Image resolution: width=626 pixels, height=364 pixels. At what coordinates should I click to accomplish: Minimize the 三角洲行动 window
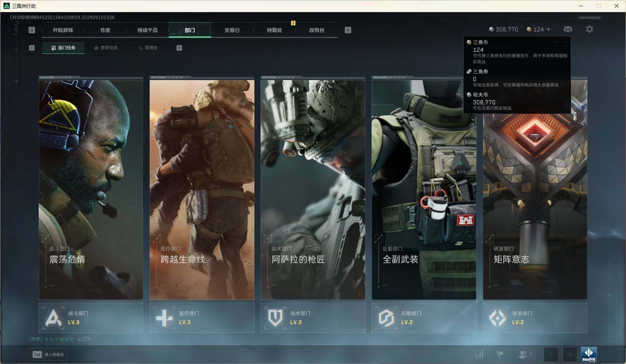(x=581, y=6)
